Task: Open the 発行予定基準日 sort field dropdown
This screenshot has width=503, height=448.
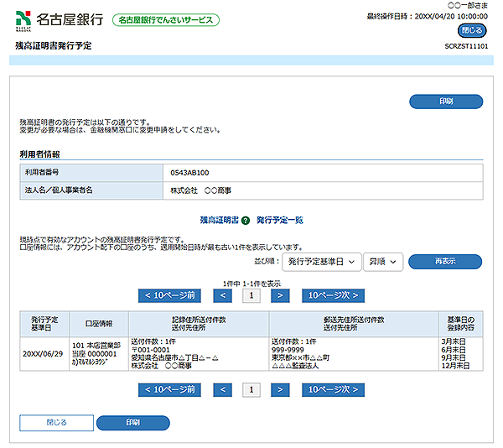Action: click(x=320, y=262)
